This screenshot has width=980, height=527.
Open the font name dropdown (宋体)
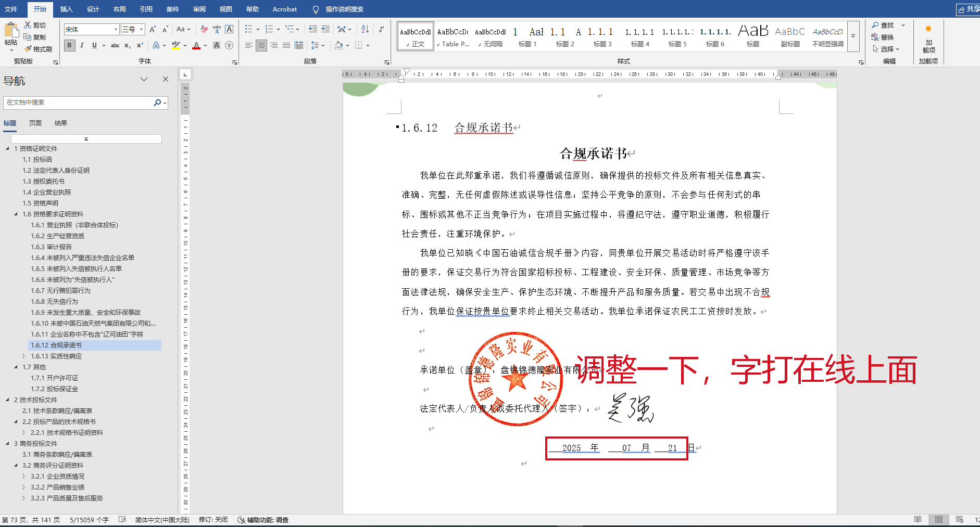click(x=116, y=29)
